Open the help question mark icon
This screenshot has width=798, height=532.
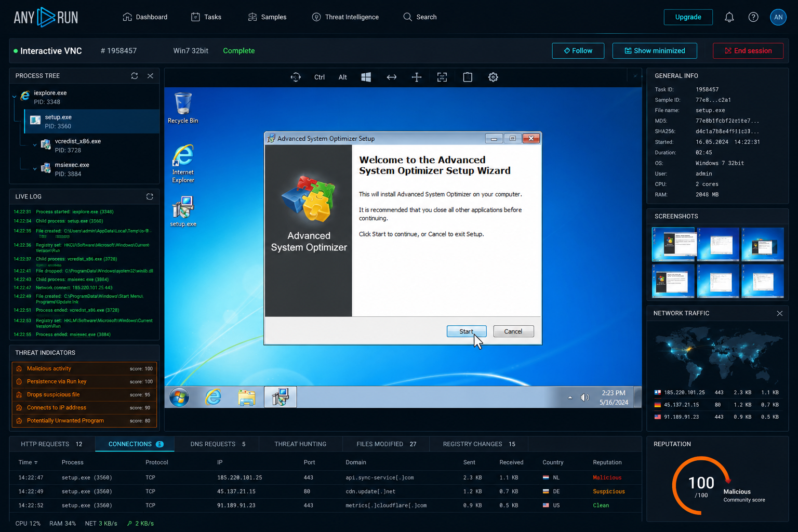(x=753, y=17)
